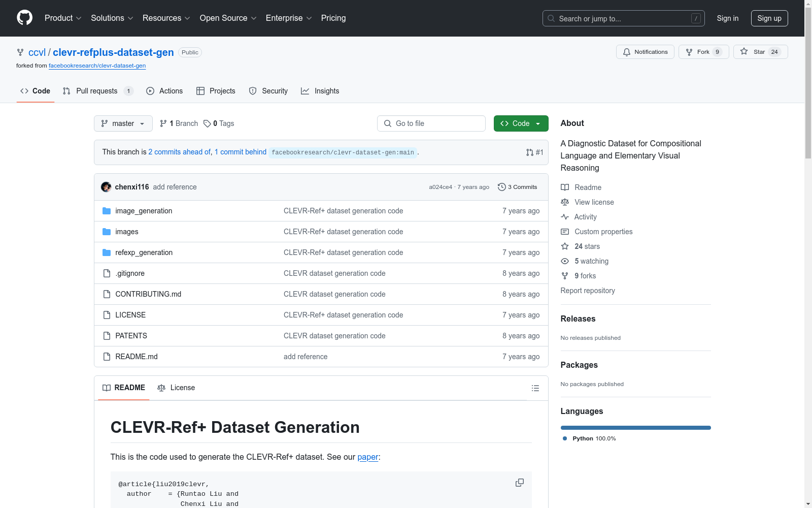Click the Readme book icon in About

[565, 187]
